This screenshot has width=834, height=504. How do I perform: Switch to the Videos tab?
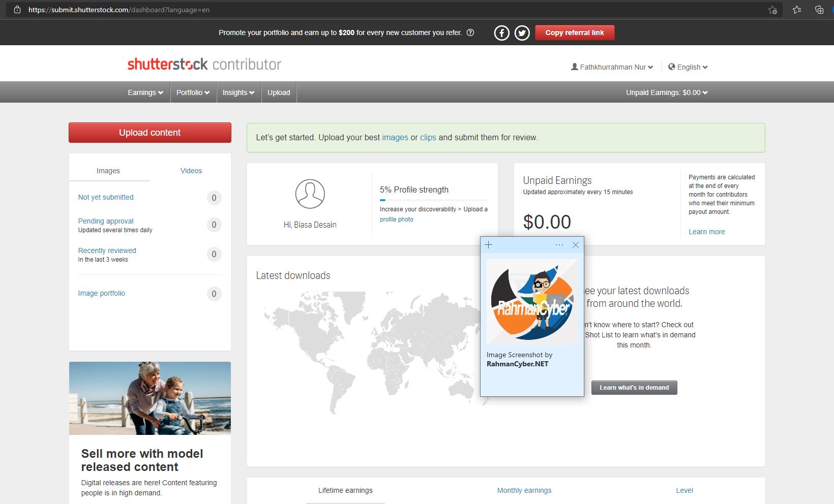tap(191, 171)
